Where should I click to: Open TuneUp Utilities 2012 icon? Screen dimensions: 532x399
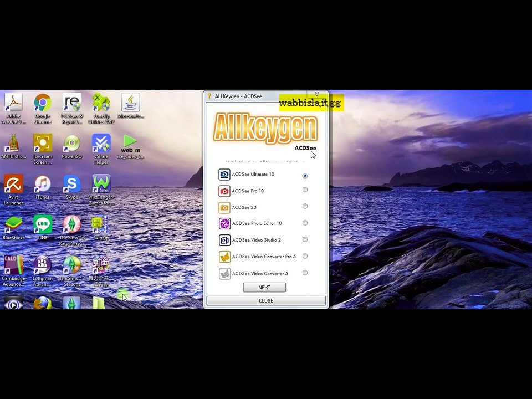coord(101,109)
